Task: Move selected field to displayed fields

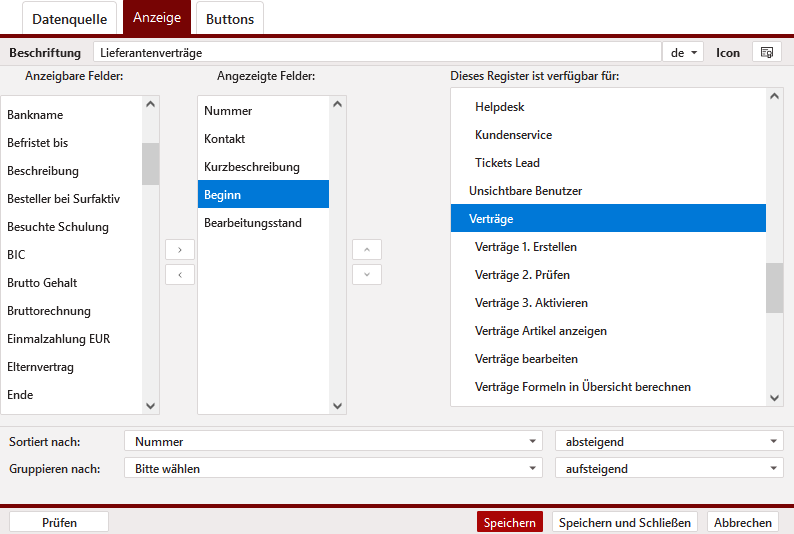Action: [x=179, y=249]
